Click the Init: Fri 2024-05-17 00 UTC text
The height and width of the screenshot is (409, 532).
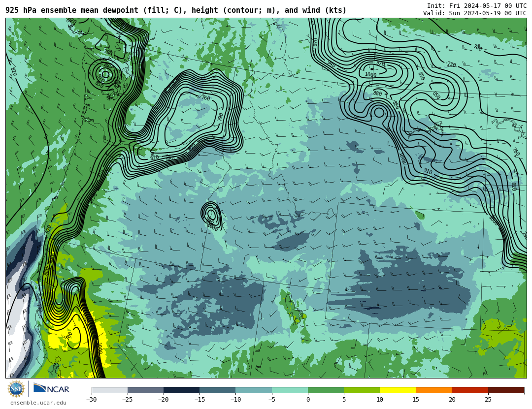click(x=477, y=6)
